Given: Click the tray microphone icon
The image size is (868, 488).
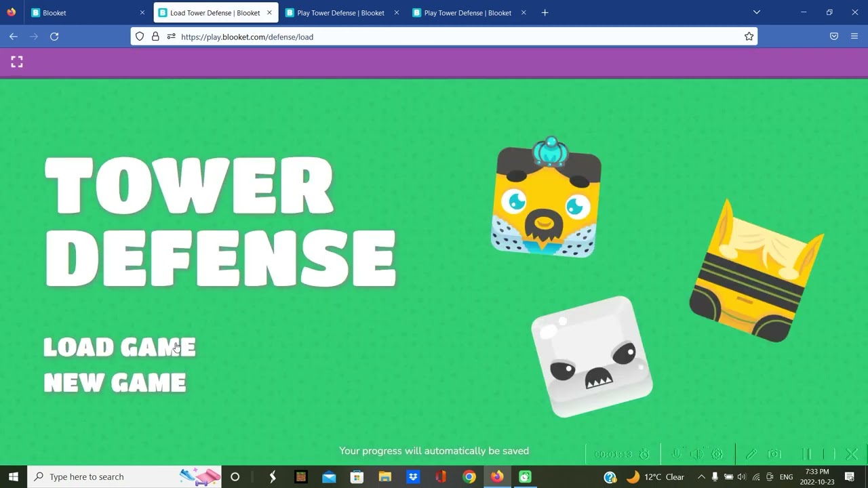Looking at the screenshot, I should click(x=715, y=477).
